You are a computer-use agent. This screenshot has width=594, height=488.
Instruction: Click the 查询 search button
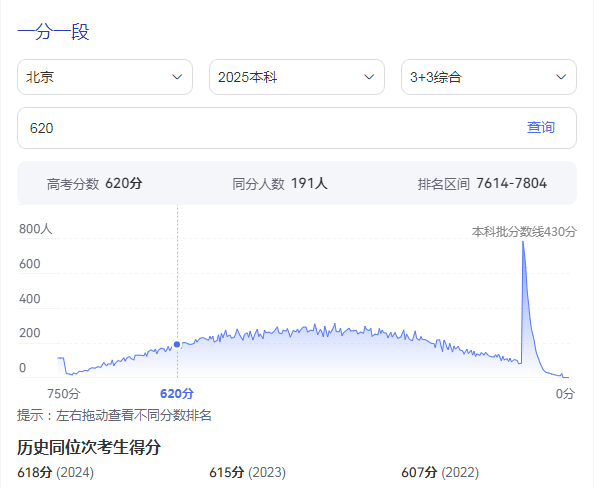click(x=541, y=127)
